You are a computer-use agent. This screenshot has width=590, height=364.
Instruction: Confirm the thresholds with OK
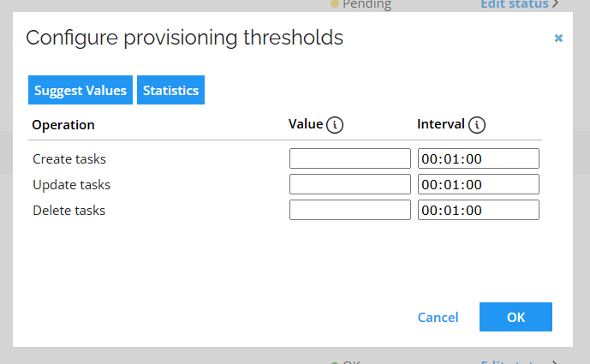(516, 317)
